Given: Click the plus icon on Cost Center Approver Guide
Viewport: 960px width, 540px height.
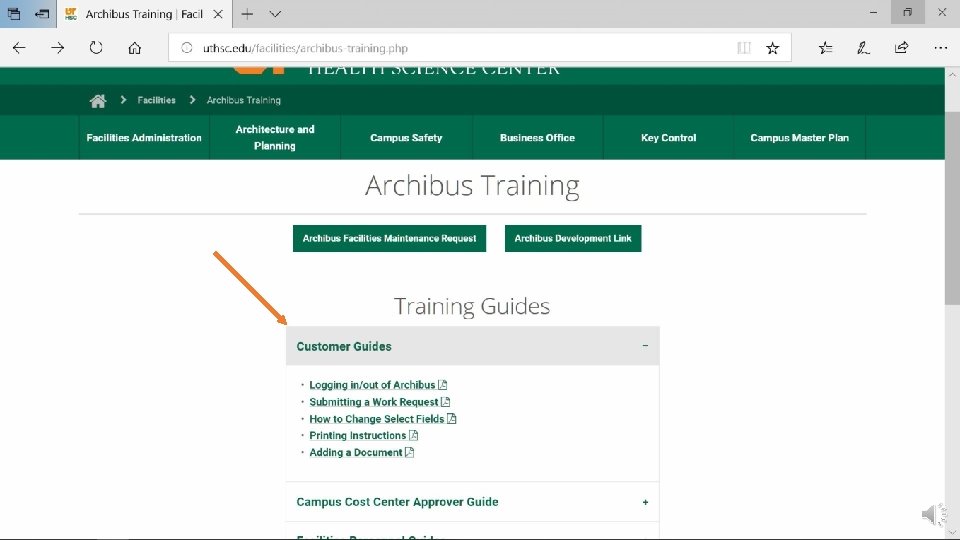Looking at the screenshot, I should tap(645, 502).
